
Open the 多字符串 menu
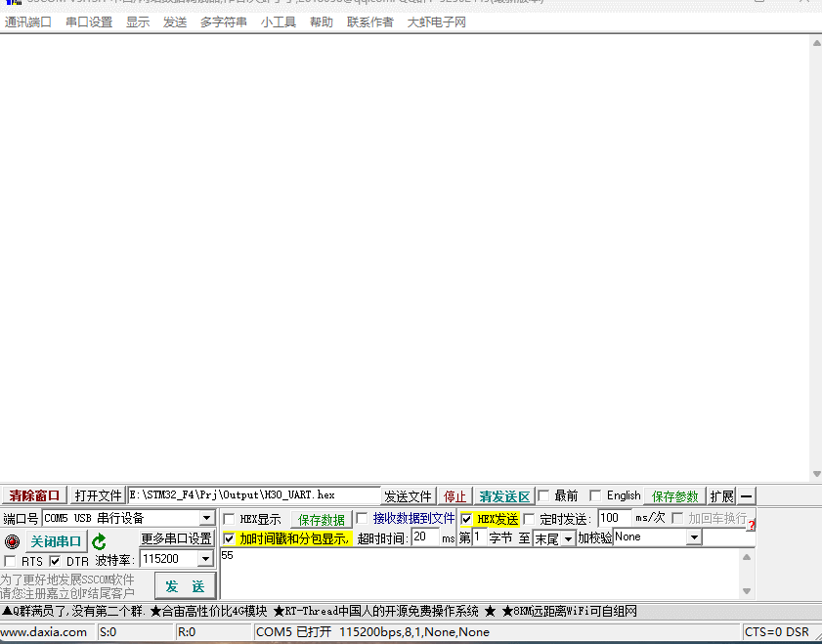[x=224, y=22]
